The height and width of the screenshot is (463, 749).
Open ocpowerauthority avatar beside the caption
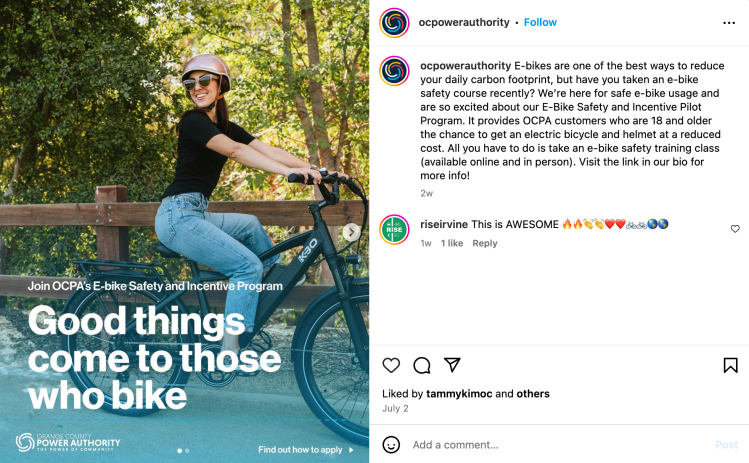pos(394,71)
